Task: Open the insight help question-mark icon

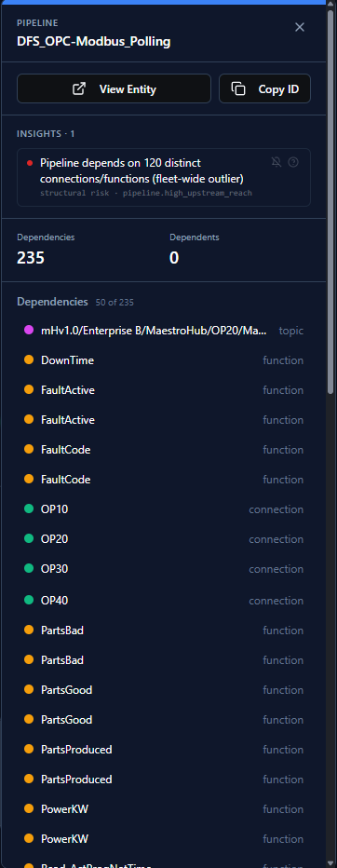Action: point(294,162)
